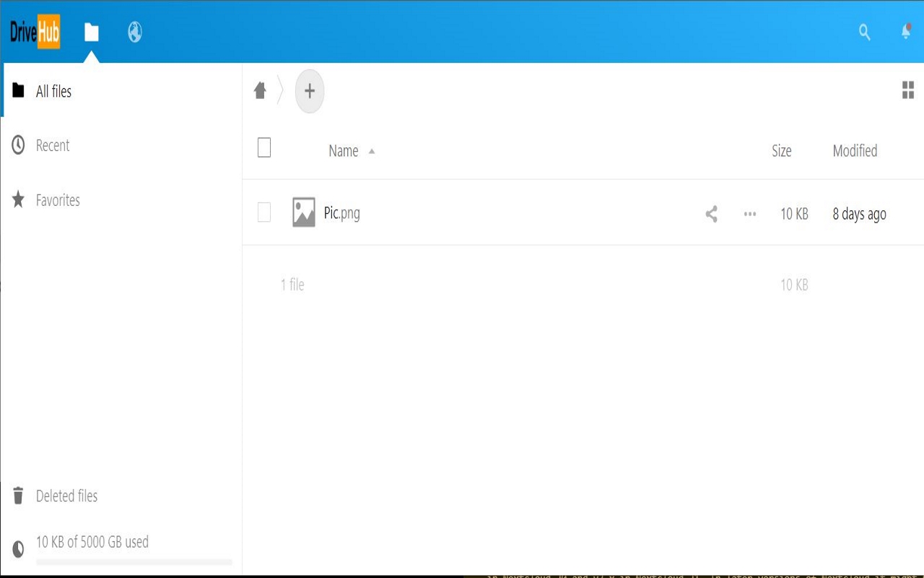Show notifications via the bell icon

906,32
